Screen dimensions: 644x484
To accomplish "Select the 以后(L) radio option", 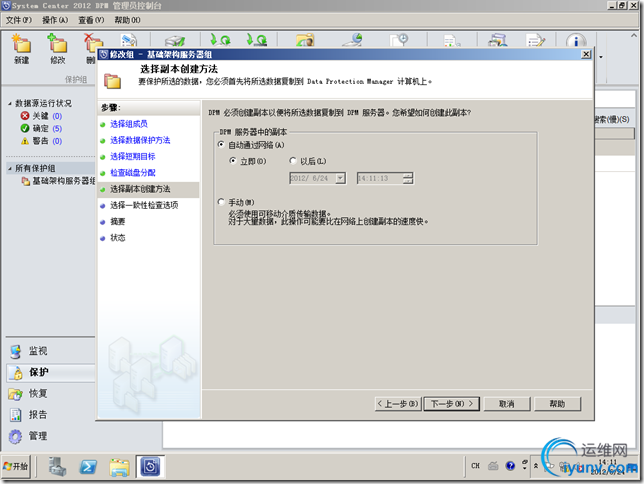I will pyautogui.click(x=293, y=161).
